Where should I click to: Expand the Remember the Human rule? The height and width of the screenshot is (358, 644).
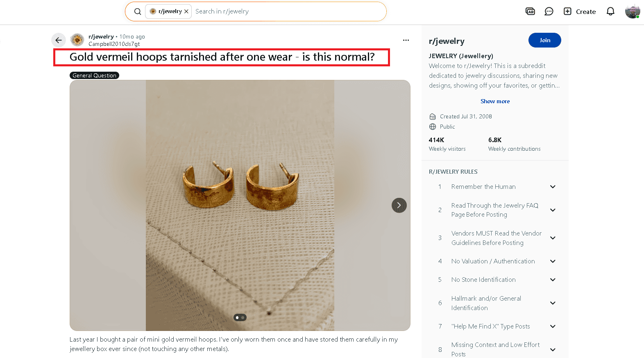point(553,186)
